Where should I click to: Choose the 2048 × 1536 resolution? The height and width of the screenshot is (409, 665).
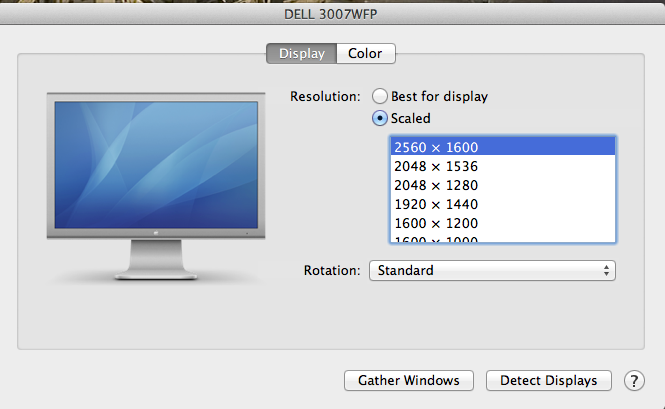503,166
